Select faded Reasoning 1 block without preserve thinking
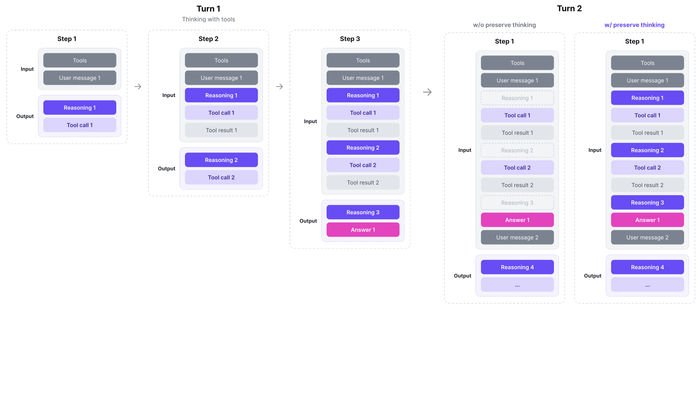700x394 pixels. 517,98
